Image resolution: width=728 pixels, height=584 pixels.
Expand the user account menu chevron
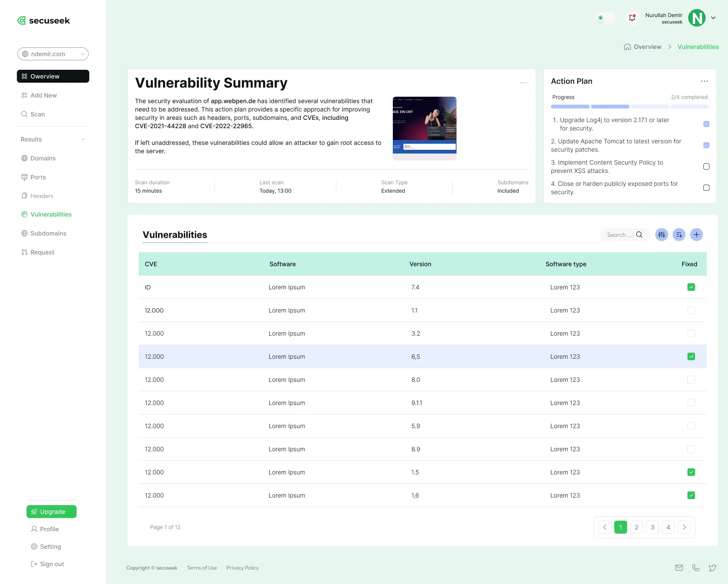pyautogui.click(x=713, y=18)
